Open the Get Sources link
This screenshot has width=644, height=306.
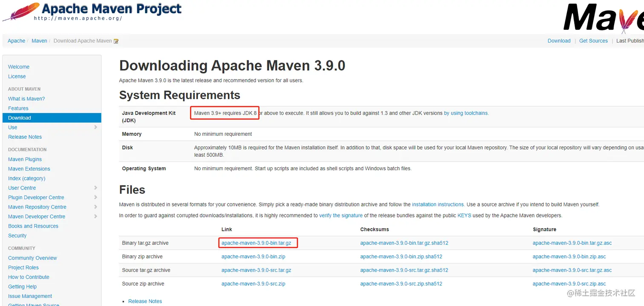tap(593, 41)
